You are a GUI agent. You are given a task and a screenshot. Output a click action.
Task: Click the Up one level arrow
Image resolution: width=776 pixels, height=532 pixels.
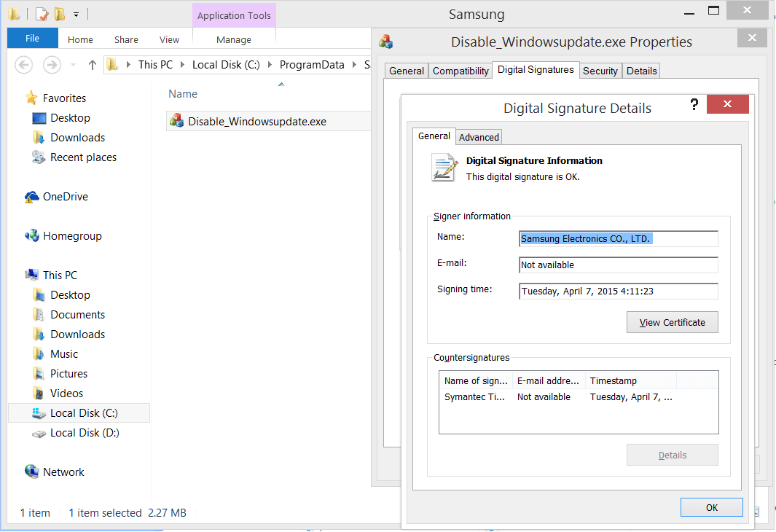[92, 65]
